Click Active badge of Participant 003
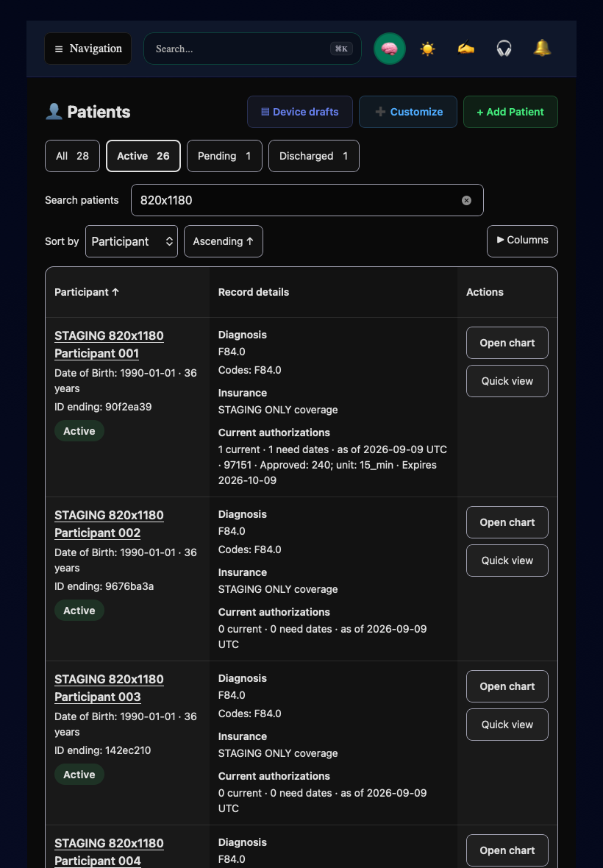Image resolution: width=603 pixels, height=868 pixels. (x=79, y=774)
